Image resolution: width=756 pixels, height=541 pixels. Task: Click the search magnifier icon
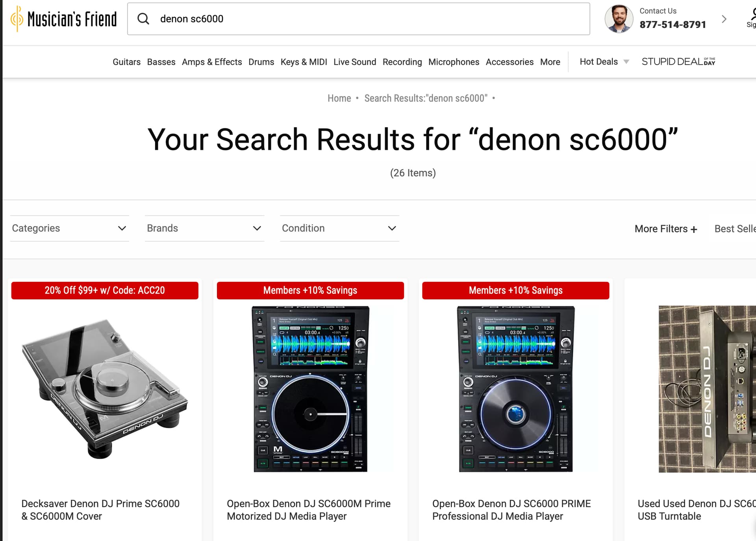143,19
